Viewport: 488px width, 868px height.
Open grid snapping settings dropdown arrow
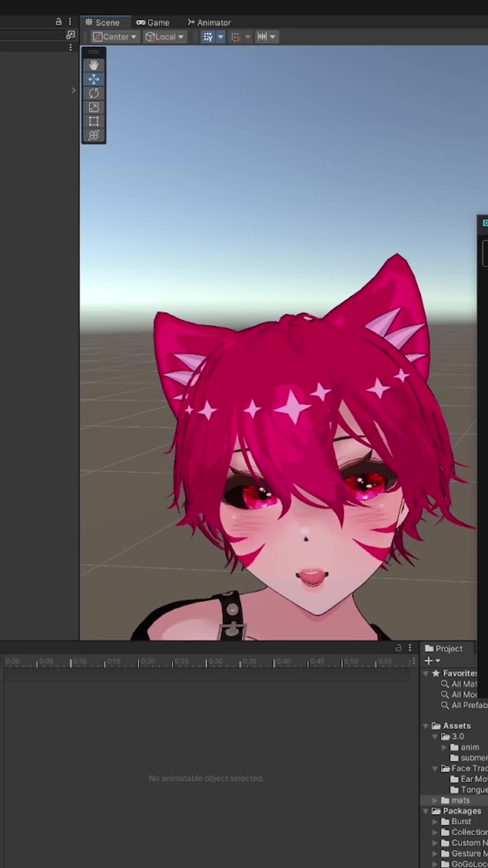(x=248, y=37)
